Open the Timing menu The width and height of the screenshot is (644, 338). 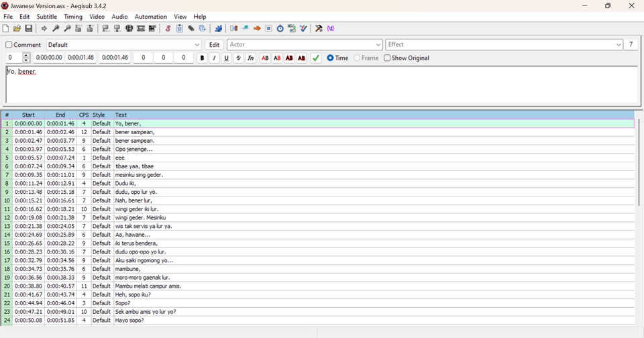[73, 17]
